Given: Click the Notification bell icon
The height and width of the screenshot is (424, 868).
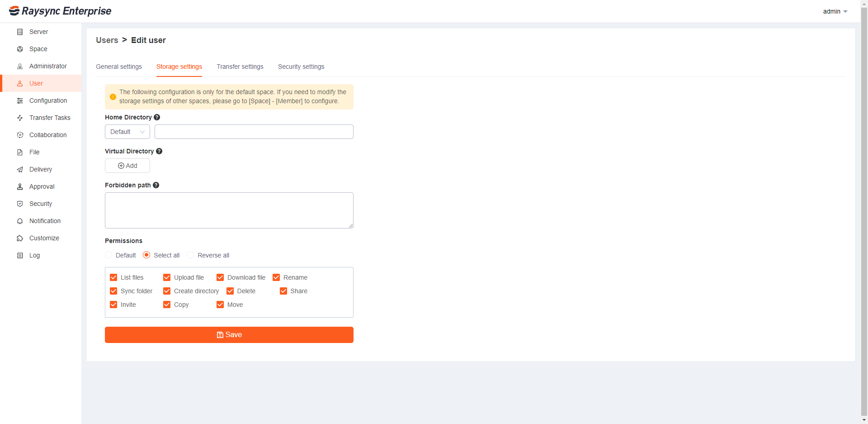Looking at the screenshot, I should point(20,221).
